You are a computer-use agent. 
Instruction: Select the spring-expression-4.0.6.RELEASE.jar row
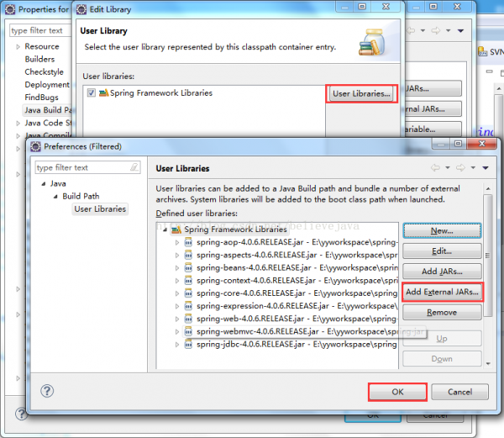pos(291,306)
